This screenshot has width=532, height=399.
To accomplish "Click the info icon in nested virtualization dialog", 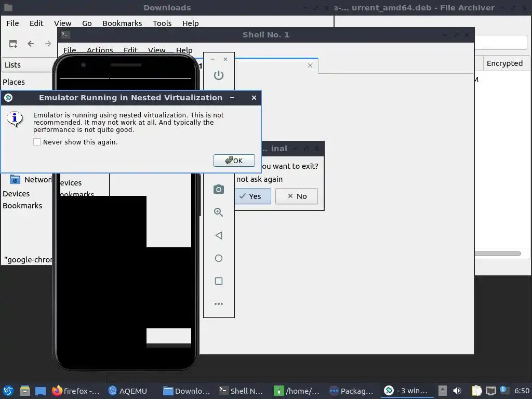I will (15, 119).
